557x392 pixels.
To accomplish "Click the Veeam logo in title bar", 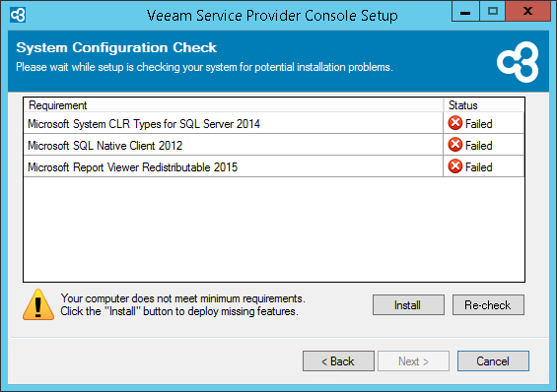I will (x=18, y=15).
